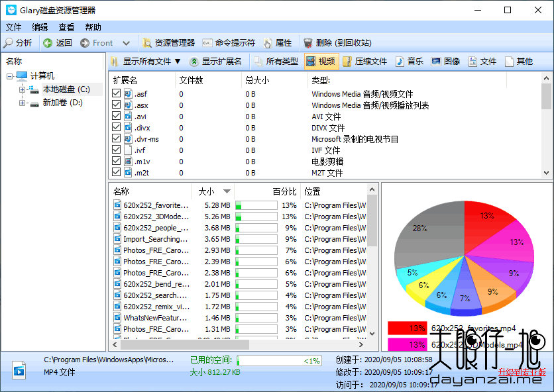Click the 已用的空间 usage bar
The width and height of the screenshot is (554, 392).
(x=279, y=361)
